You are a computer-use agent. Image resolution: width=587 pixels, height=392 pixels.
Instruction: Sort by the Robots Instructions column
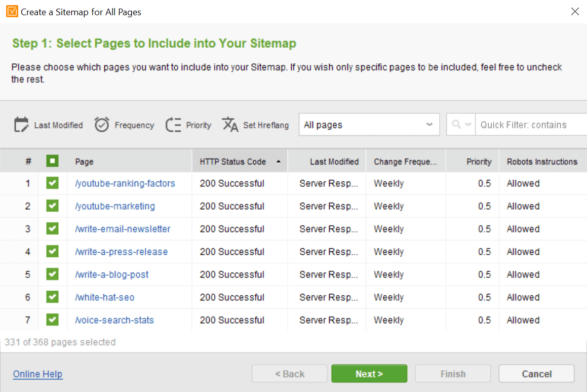pyautogui.click(x=542, y=162)
